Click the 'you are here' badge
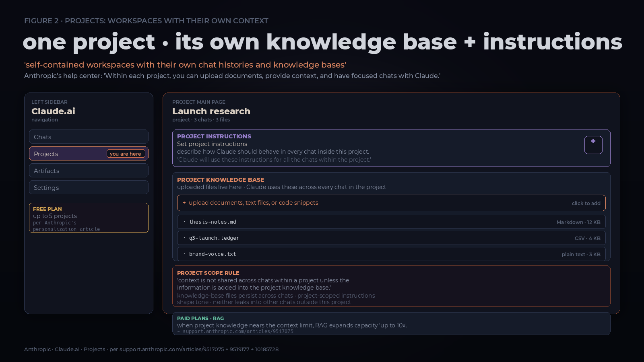Viewport: 644px width, 362px height. [126, 154]
